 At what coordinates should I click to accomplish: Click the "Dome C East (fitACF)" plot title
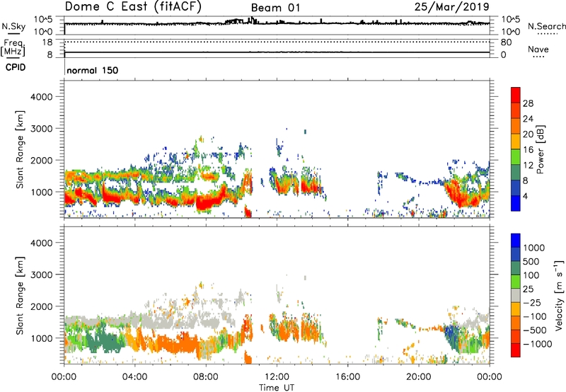tap(133, 7)
